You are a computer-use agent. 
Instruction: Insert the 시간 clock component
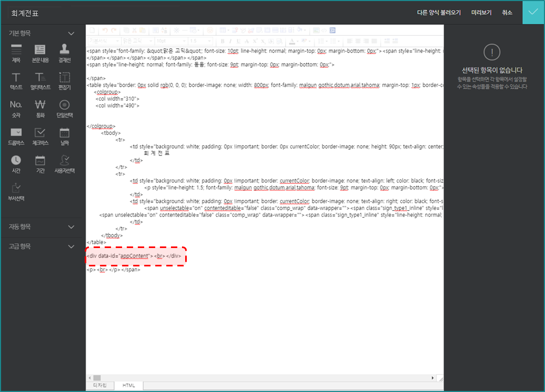tap(16, 163)
